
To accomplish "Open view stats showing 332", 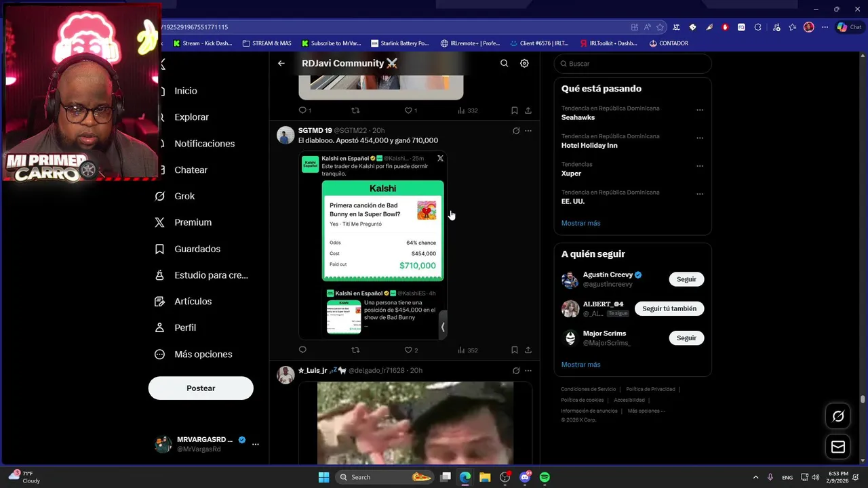I will coord(468,110).
